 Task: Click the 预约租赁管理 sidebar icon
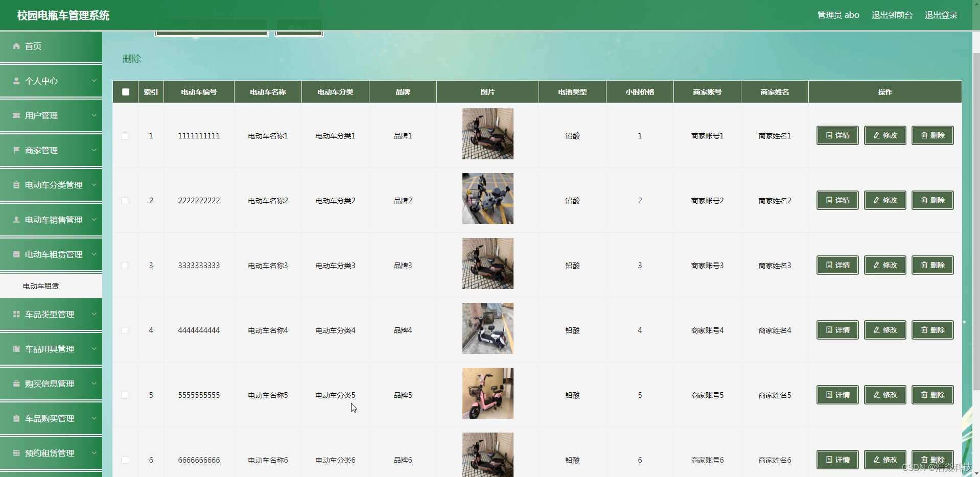coord(16,453)
